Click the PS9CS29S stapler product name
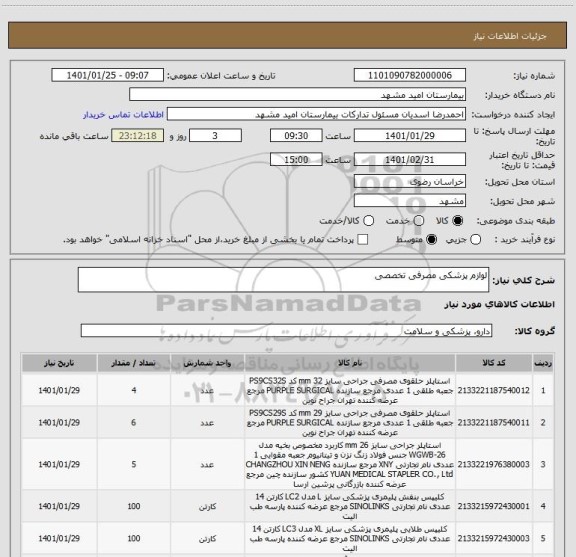Screen dimensions: 576x557 (x=350, y=423)
